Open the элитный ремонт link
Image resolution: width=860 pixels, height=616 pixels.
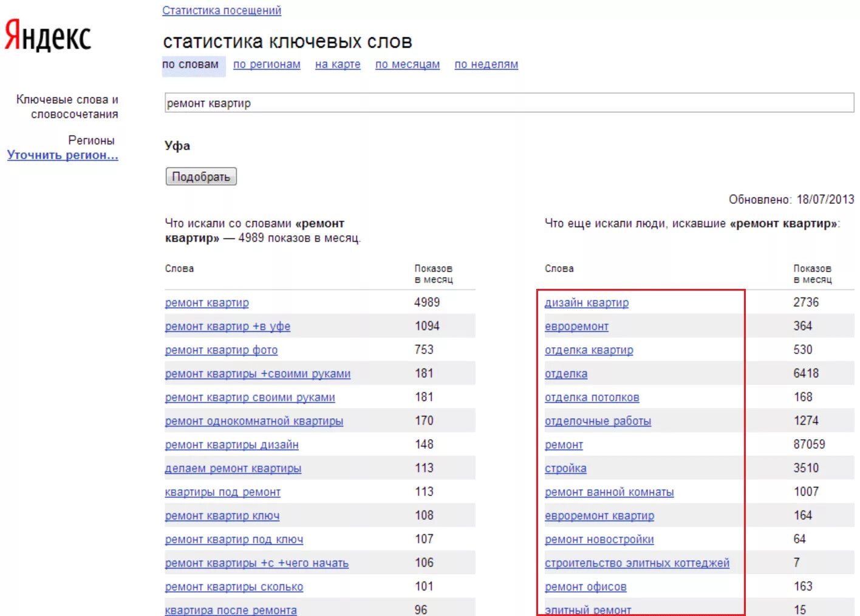588,609
